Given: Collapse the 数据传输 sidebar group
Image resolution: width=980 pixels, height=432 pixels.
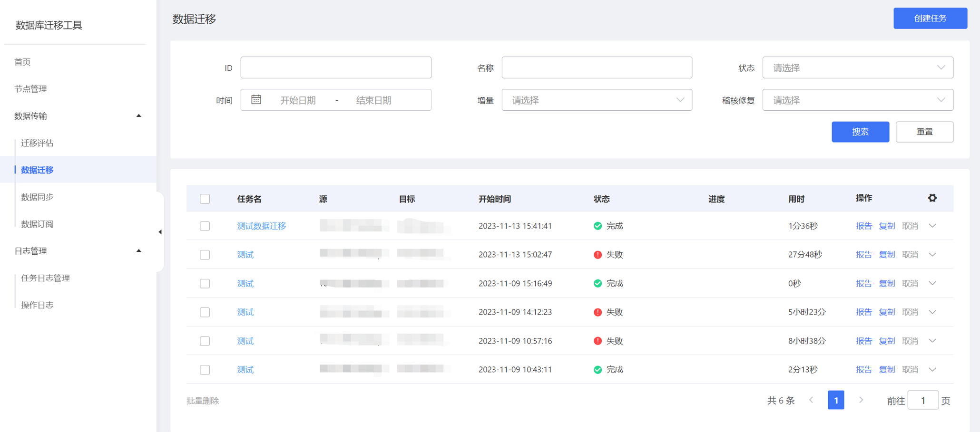Looking at the screenshot, I should pos(138,116).
